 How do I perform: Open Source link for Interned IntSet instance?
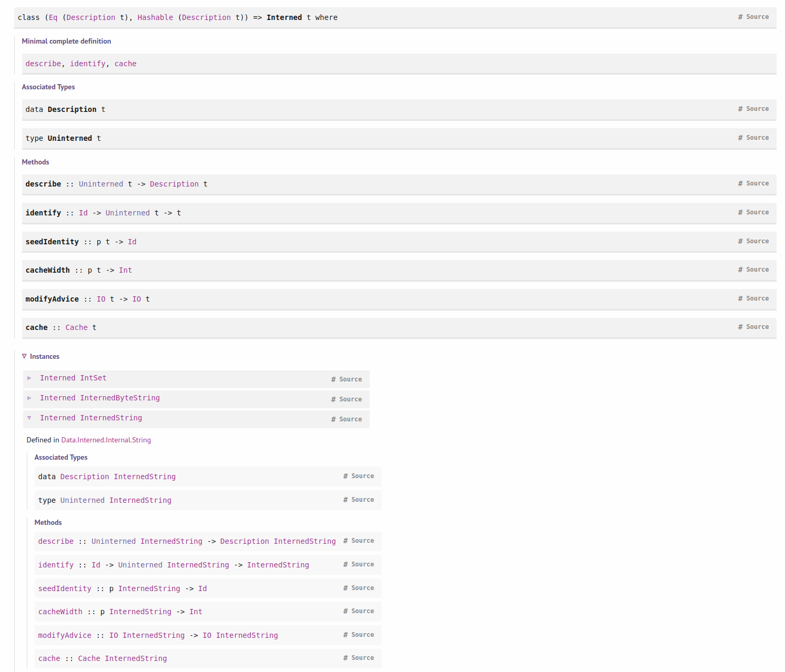tap(350, 379)
